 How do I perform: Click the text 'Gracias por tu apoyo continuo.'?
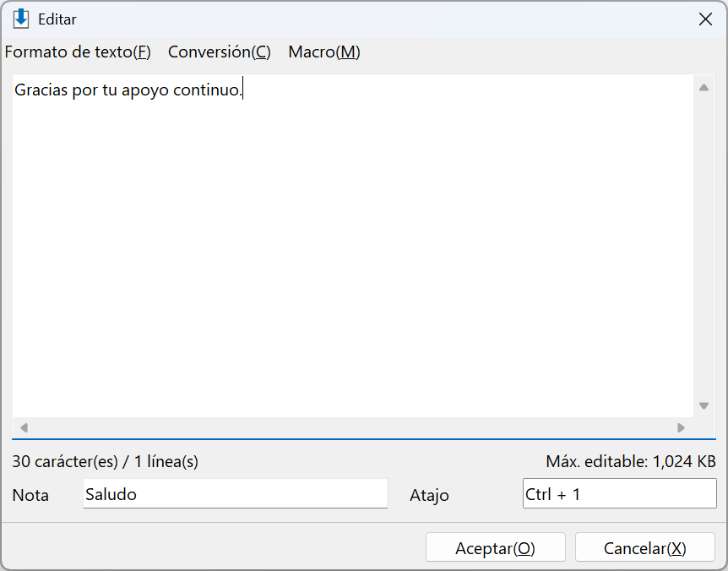click(x=128, y=90)
